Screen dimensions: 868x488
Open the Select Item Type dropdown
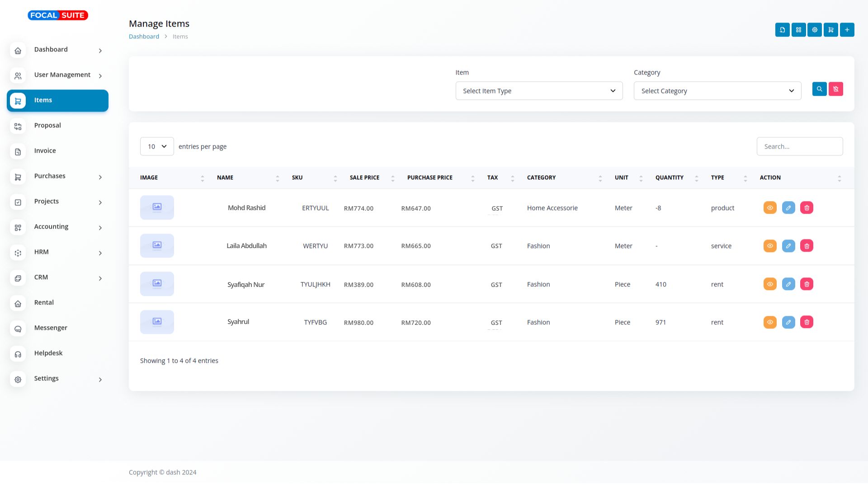539,91
